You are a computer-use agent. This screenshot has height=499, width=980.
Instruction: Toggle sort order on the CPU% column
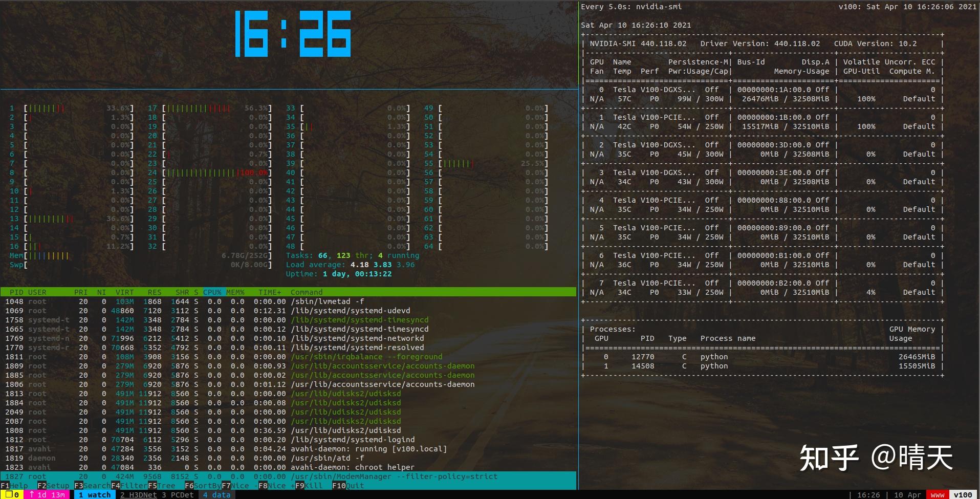[212, 292]
